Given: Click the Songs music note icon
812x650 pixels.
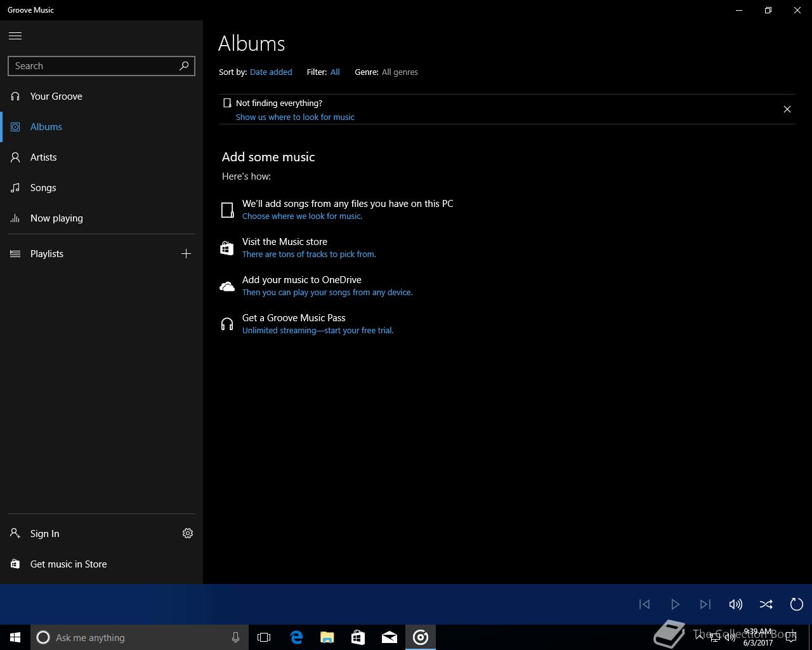Looking at the screenshot, I should (15, 188).
